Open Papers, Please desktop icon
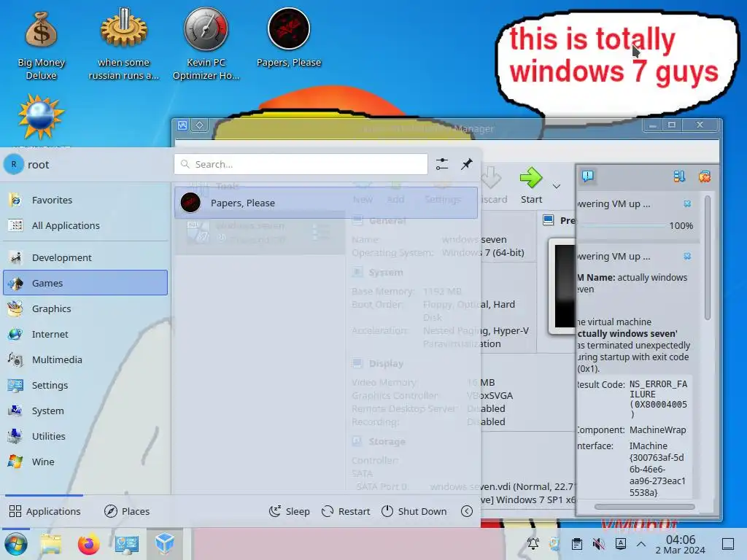This screenshot has height=560, width=747. point(289,38)
